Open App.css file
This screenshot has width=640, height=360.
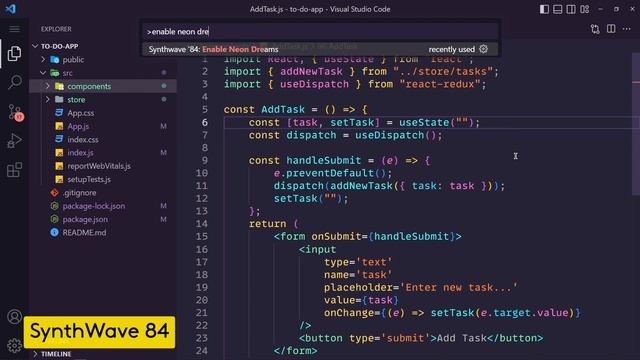(x=80, y=113)
